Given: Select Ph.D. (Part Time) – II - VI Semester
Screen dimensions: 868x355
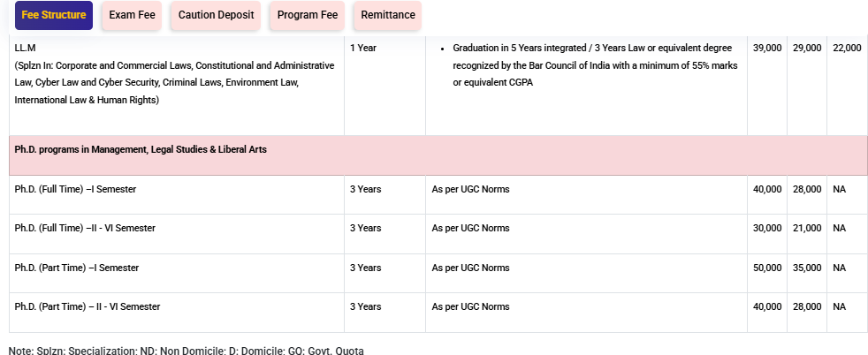Looking at the screenshot, I should (88, 306).
